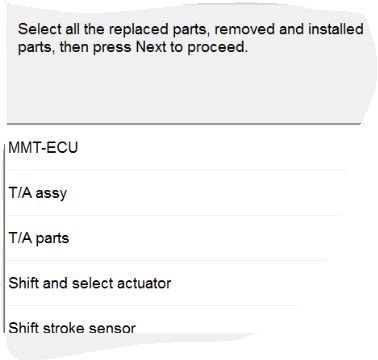Highlight the MMT-ECU row
The height and width of the screenshot is (360, 378).
point(178,148)
